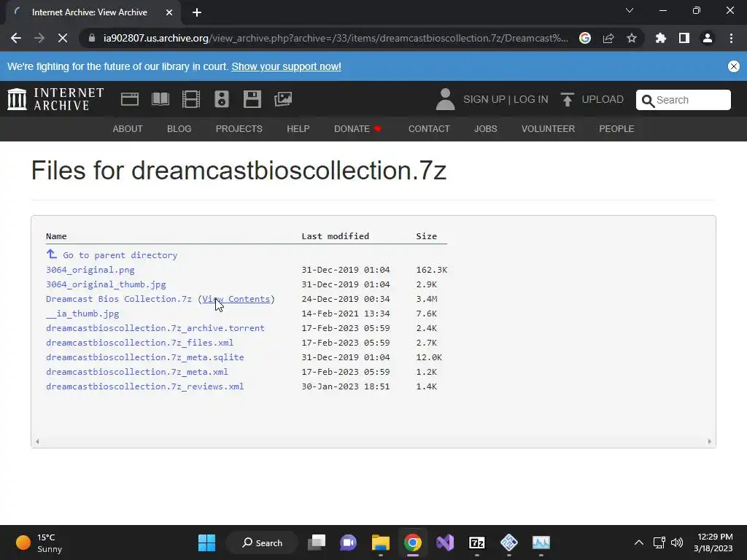
Task: Open the Software (floppy disk) section icon
Action: 252,99
